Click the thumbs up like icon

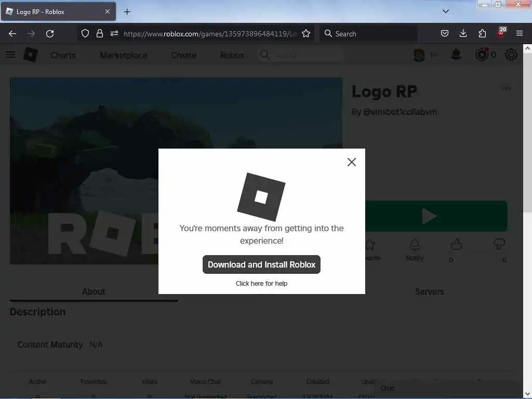pos(456,244)
